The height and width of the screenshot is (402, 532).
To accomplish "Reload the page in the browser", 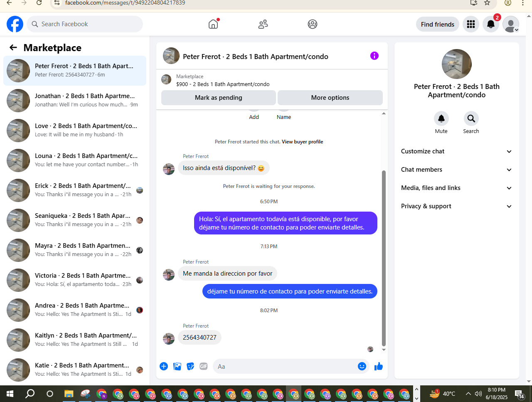I will point(39,3).
